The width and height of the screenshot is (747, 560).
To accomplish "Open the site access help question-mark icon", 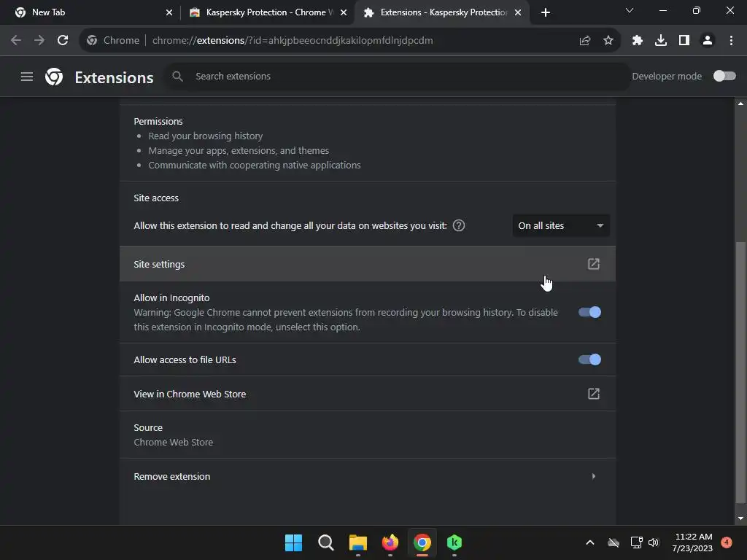I will tap(459, 226).
